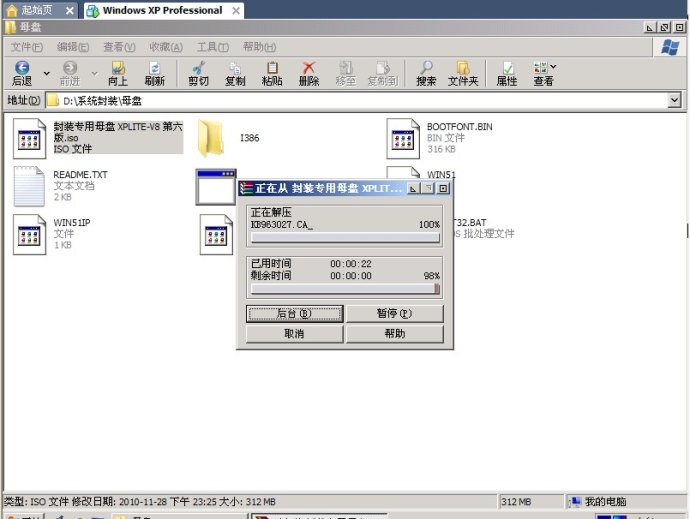Select the file icon below the application icon
690x519 pixels.
(216, 235)
